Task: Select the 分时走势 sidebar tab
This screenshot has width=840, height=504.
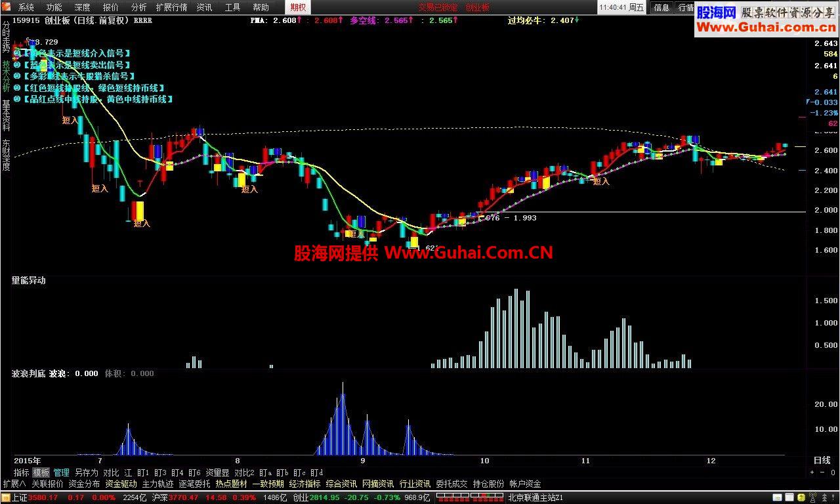Action: (6, 36)
